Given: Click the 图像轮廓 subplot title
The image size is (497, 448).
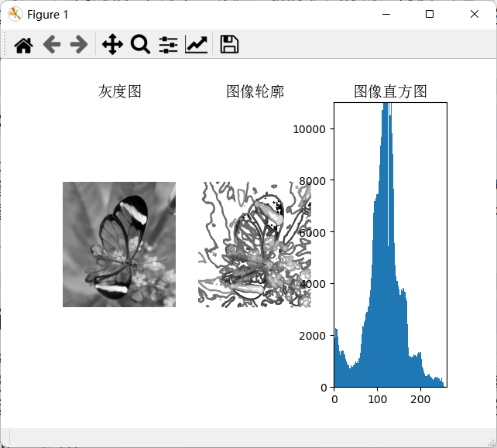Looking at the screenshot, I should tap(255, 91).
